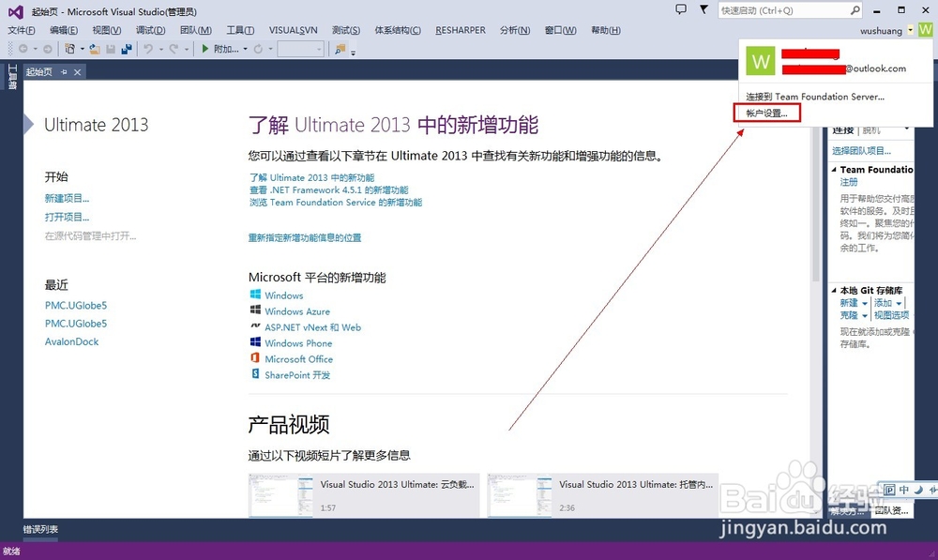Click the 重新指定新增功能信息的位置 link

point(305,237)
